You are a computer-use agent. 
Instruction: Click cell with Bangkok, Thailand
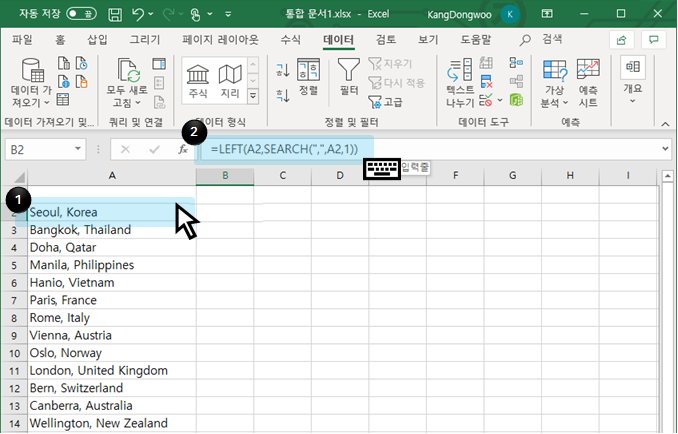112,230
